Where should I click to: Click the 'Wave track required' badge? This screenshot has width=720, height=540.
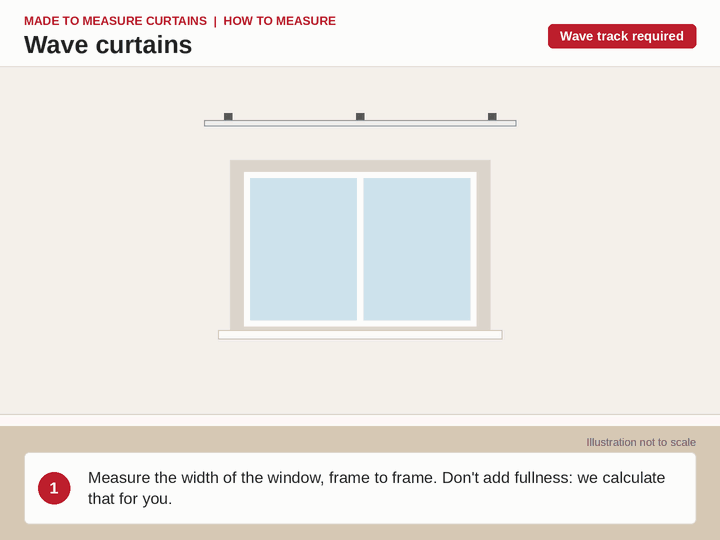[x=622, y=36]
